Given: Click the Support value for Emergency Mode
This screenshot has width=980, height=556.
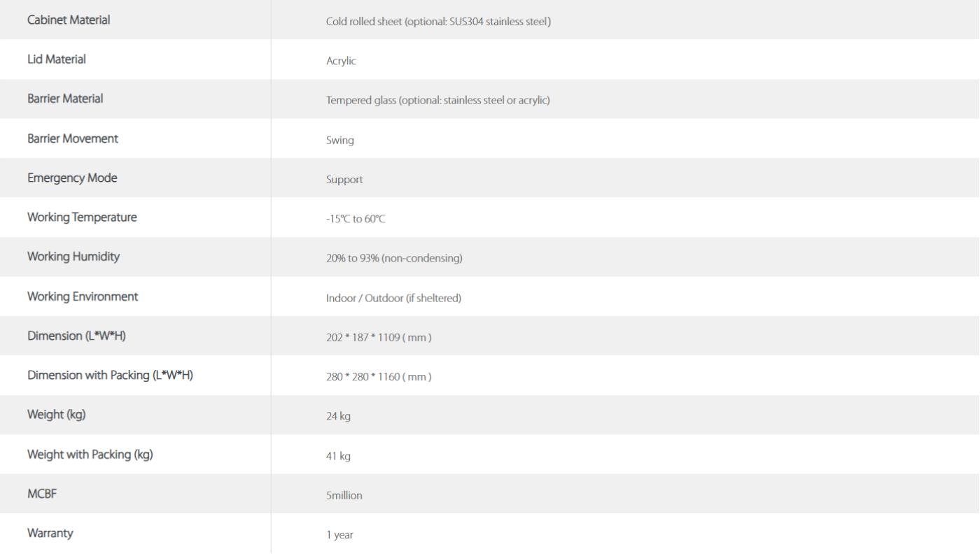Looking at the screenshot, I should pyautogui.click(x=344, y=180).
